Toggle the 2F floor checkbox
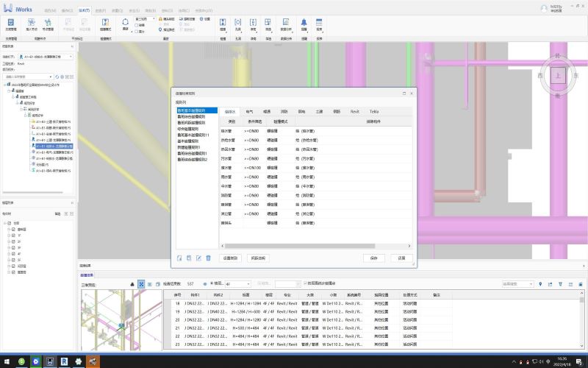The image size is (588, 368). tap(13, 241)
